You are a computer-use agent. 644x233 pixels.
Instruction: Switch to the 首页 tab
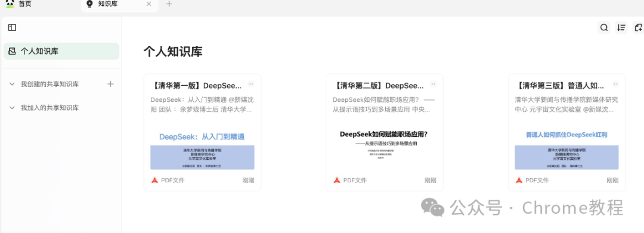[19, 4]
